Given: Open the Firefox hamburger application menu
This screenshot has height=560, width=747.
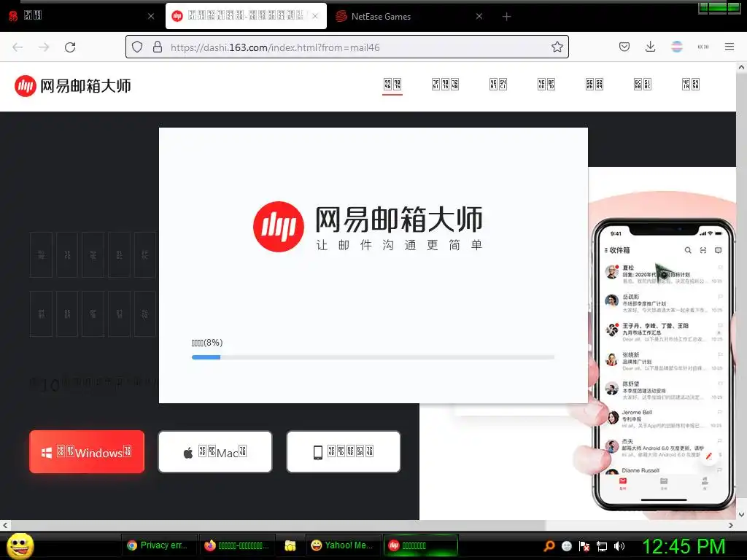Looking at the screenshot, I should [729, 47].
